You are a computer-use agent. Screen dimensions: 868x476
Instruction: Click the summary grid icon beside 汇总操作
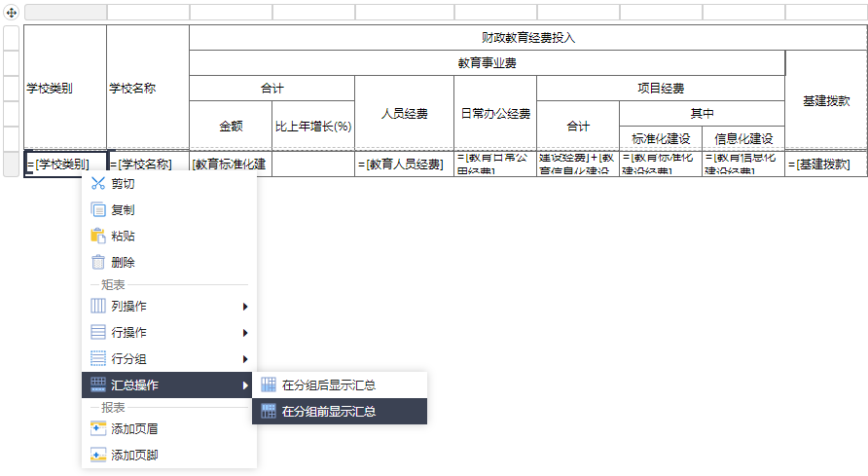click(98, 384)
